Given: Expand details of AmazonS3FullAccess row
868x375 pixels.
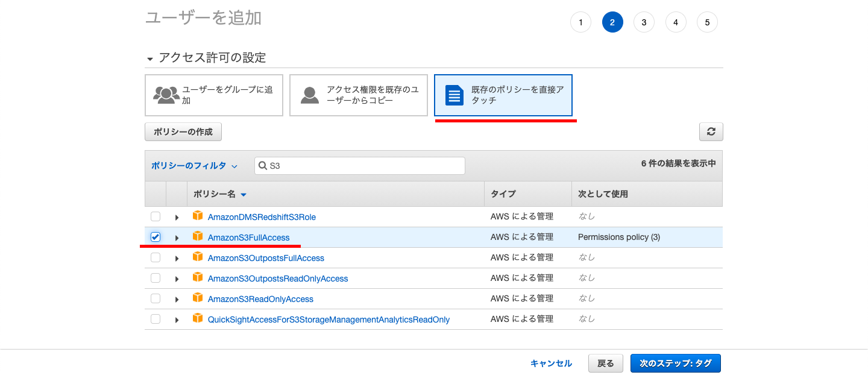Looking at the screenshot, I should tap(177, 238).
